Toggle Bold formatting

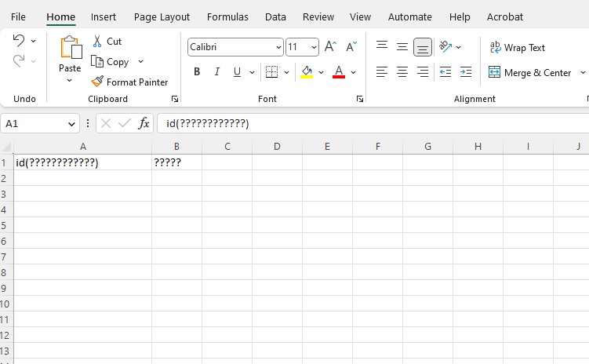click(197, 72)
